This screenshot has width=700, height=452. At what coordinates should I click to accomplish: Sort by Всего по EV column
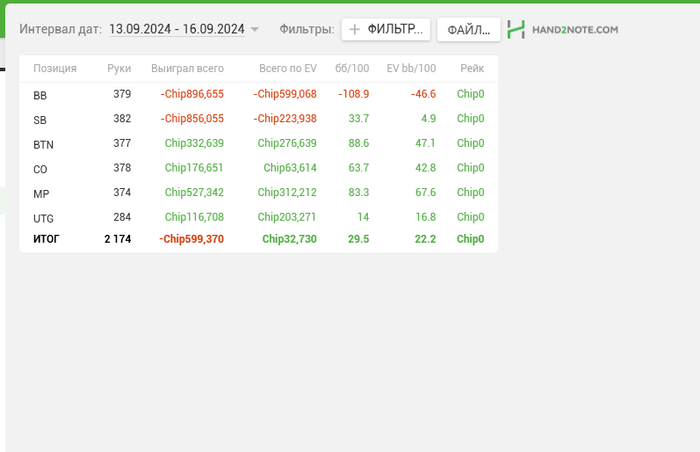(287, 68)
